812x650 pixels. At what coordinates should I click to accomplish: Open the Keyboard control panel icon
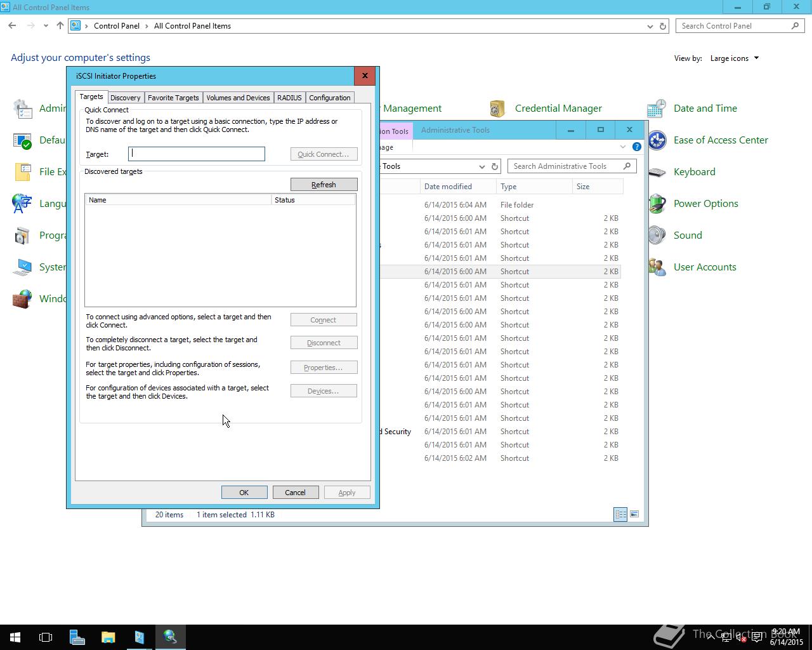coord(657,172)
